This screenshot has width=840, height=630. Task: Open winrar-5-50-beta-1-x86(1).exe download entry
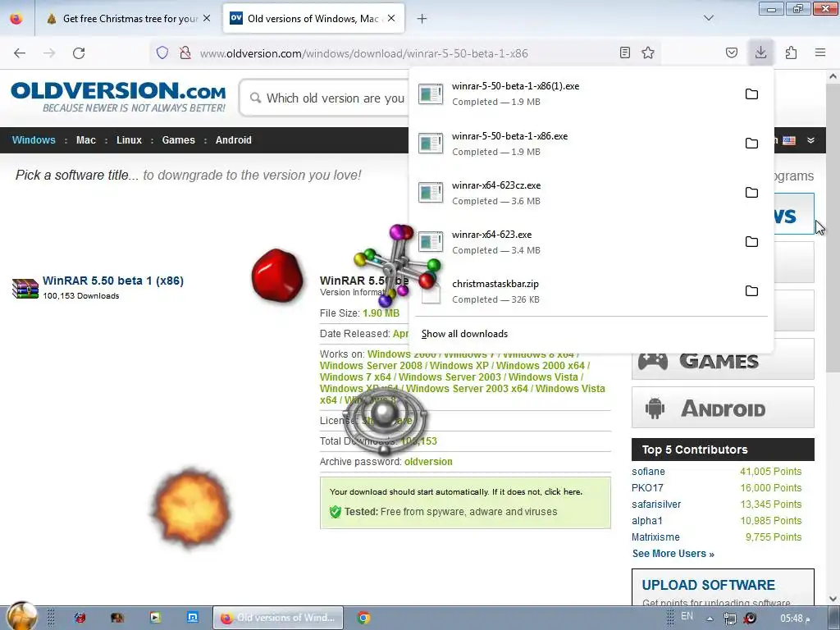click(573, 94)
